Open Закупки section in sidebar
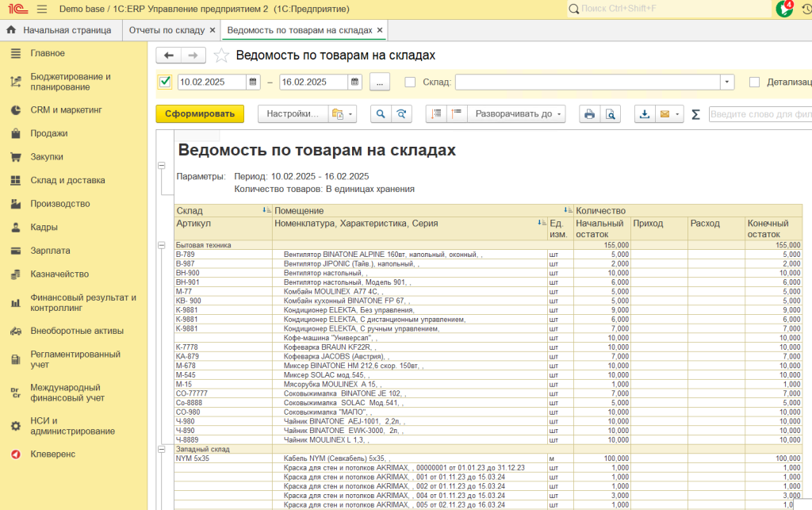 coord(47,157)
